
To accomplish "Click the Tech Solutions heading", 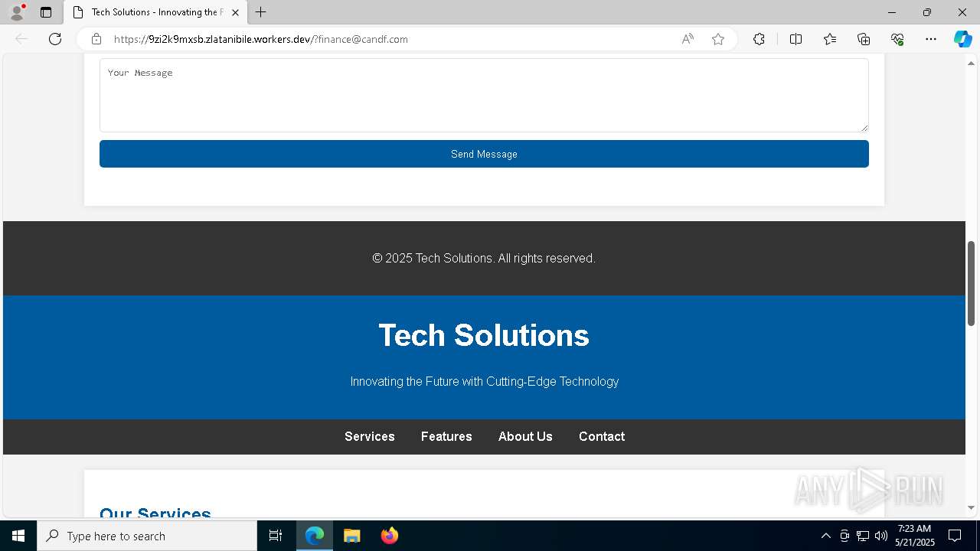I will click(x=484, y=335).
